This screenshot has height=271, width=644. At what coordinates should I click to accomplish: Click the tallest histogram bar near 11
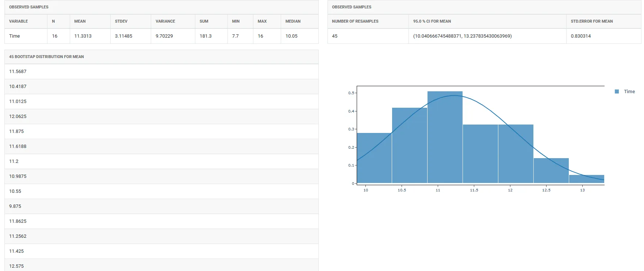445,137
